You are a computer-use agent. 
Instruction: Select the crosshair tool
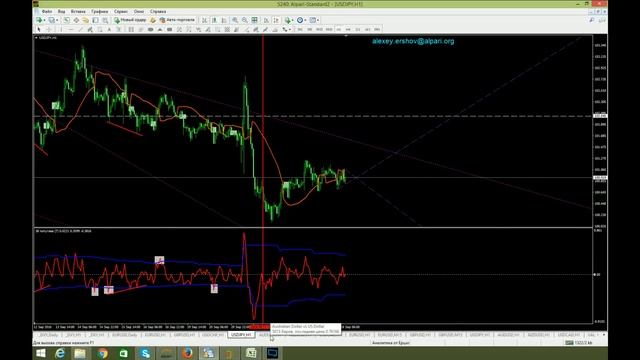coord(49,29)
